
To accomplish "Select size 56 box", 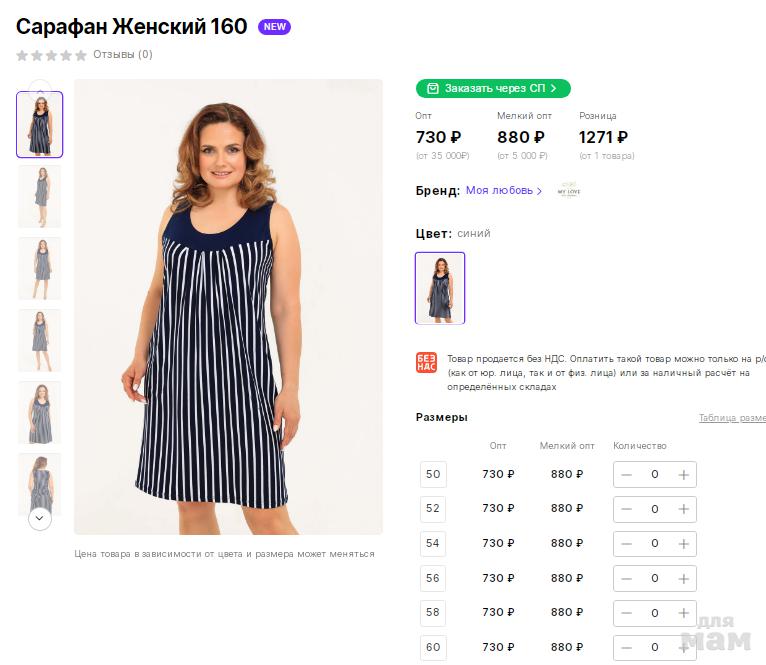I will click(433, 578).
